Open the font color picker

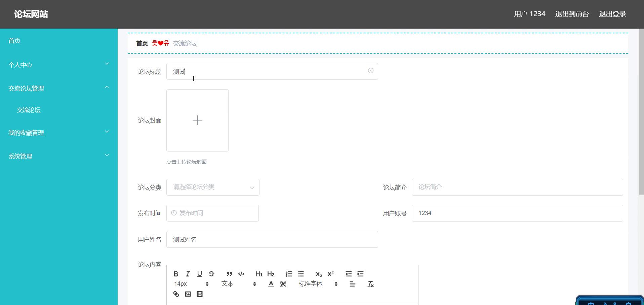pyautogui.click(x=271, y=284)
